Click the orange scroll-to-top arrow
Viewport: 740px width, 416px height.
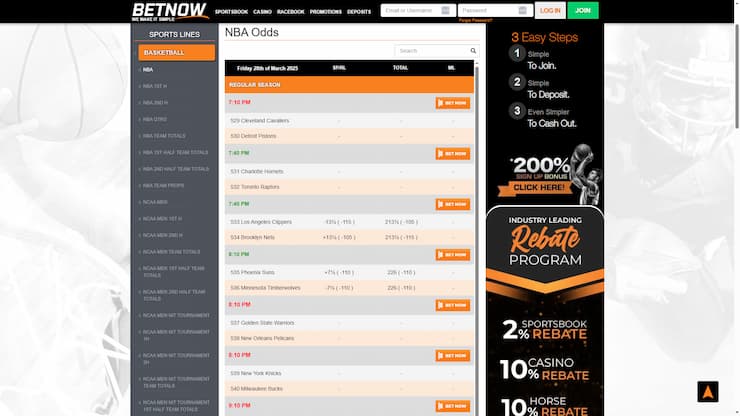tap(707, 391)
